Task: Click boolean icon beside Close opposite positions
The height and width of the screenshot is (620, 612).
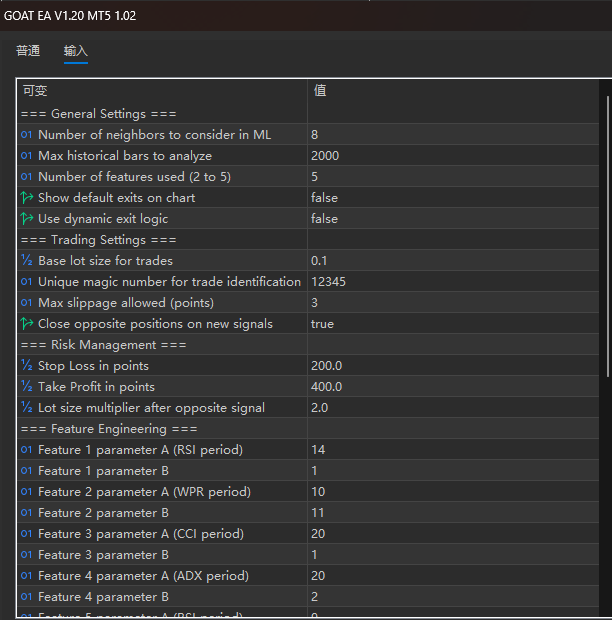Action: pos(26,324)
